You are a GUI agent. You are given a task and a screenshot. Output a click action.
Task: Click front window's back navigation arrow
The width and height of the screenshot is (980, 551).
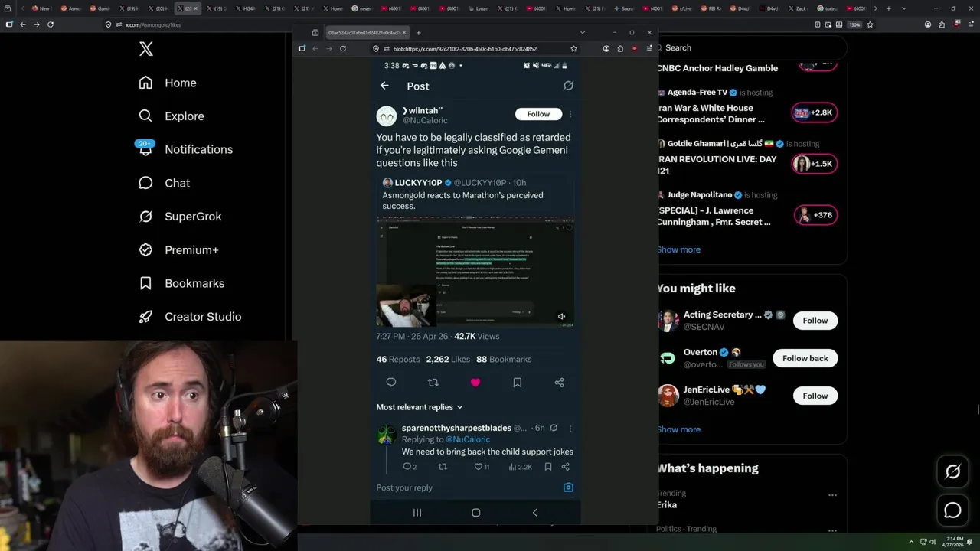point(315,48)
